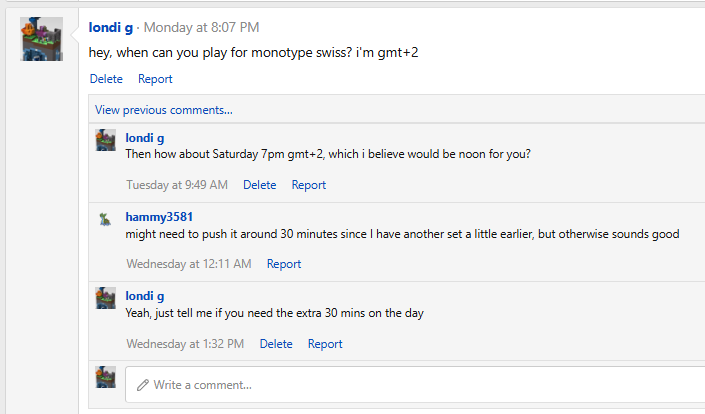This screenshot has height=414, width=705.
Task: Delete the main profile post
Action: 106,79
